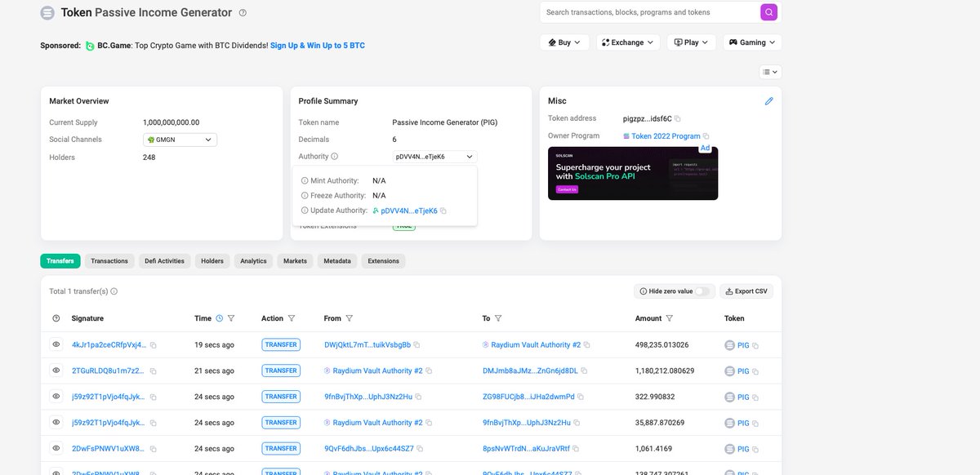Open the Solscan Pro API ad banner

633,173
